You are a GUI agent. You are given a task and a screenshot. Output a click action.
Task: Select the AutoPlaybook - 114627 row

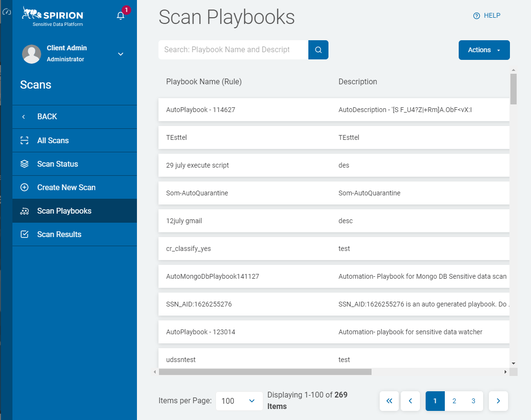coord(334,110)
